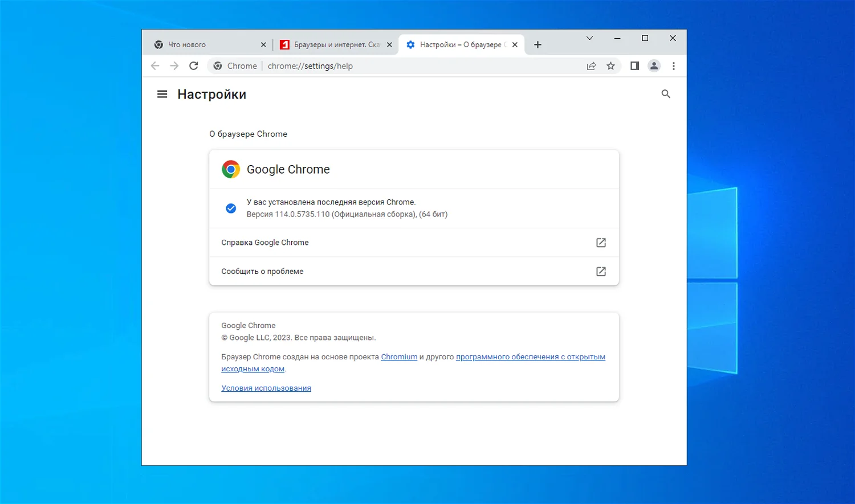Navigate back with the back arrow

point(155,65)
